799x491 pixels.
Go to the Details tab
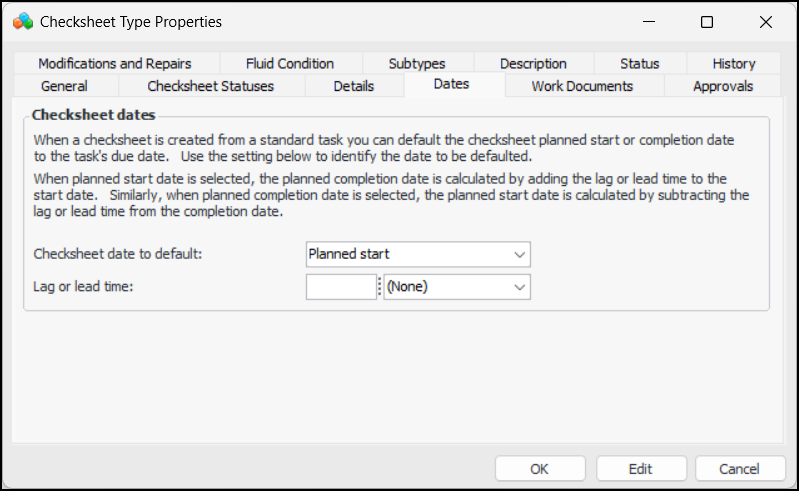[x=354, y=86]
